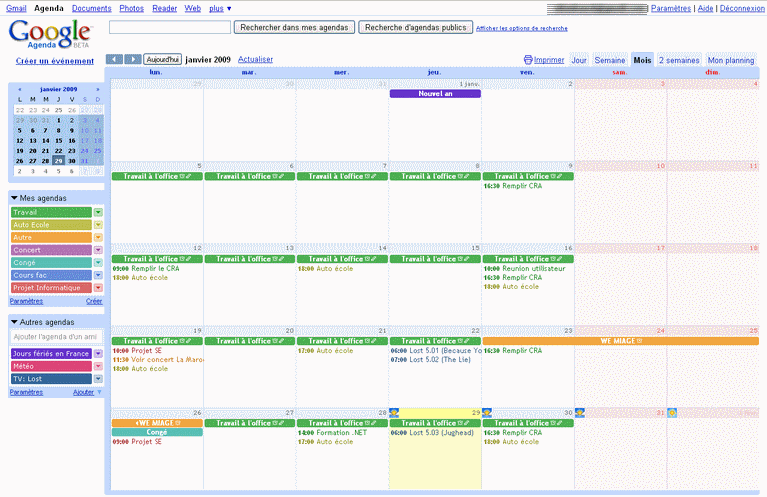This screenshot has width=767, height=497.
Task: Switch to the Semaine view tab
Action: pos(609,60)
